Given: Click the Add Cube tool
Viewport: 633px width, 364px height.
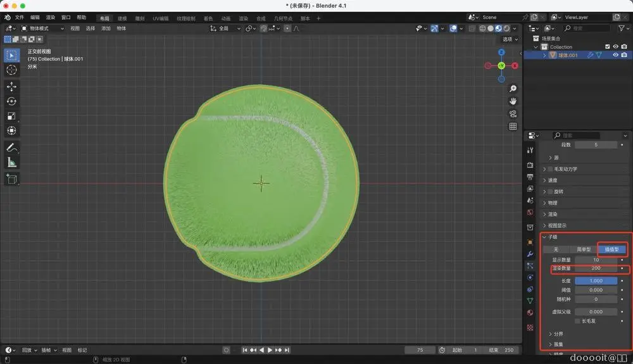Looking at the screenshot, I should 11,179.
